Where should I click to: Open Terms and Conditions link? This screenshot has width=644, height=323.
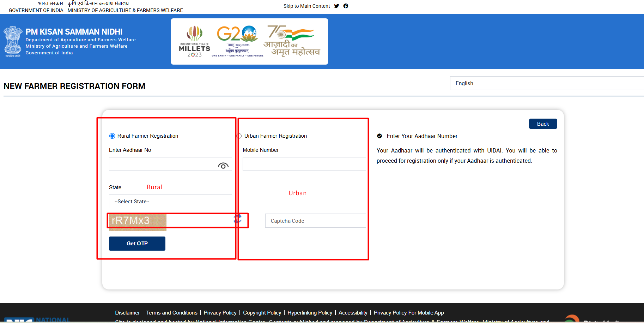pyautogui.click(x=172, y=313)
